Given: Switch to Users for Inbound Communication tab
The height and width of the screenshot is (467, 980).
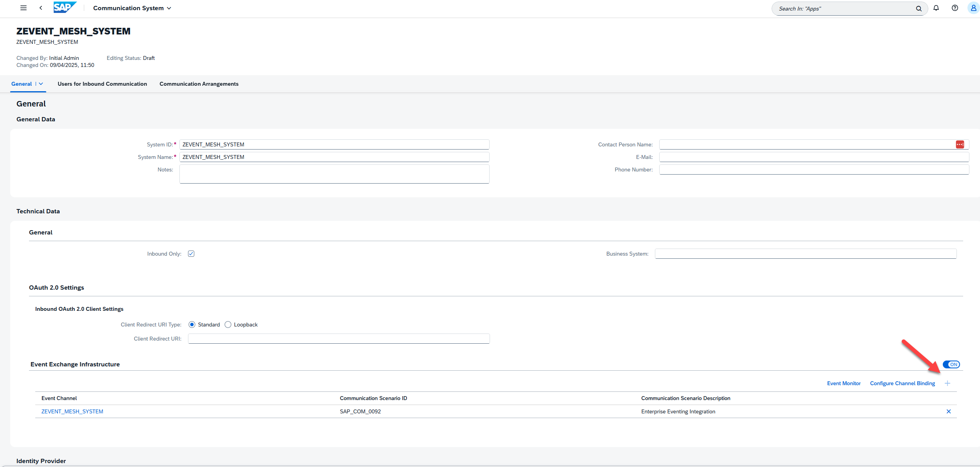Looking at the screenshot, I should click(x=102, y=84).
